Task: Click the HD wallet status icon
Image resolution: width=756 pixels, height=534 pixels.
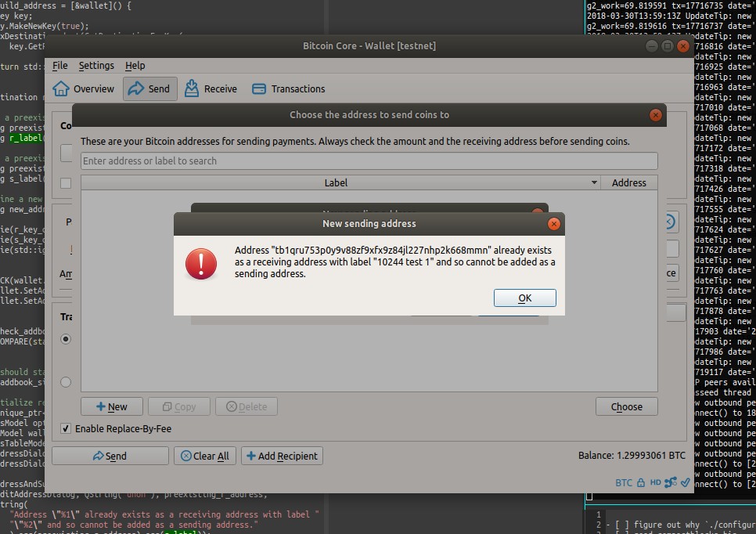Action: [655, 482]
